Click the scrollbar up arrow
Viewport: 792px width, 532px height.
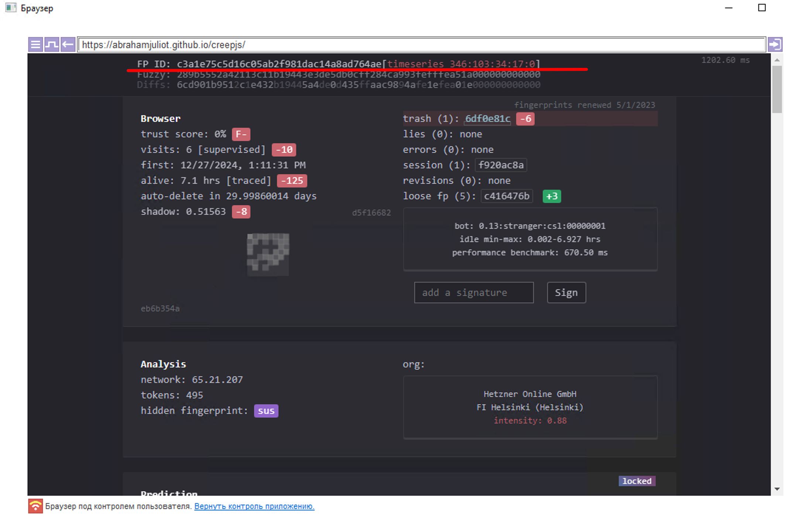point(777,60)
